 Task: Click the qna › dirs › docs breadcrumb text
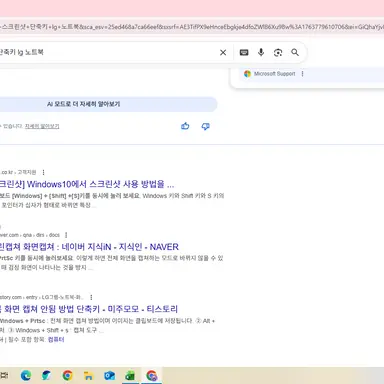[x=30, y=235]
